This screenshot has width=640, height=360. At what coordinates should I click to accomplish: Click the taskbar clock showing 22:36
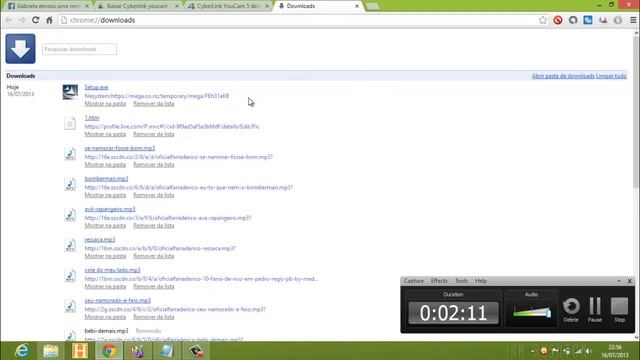click(x=615, y=351)
